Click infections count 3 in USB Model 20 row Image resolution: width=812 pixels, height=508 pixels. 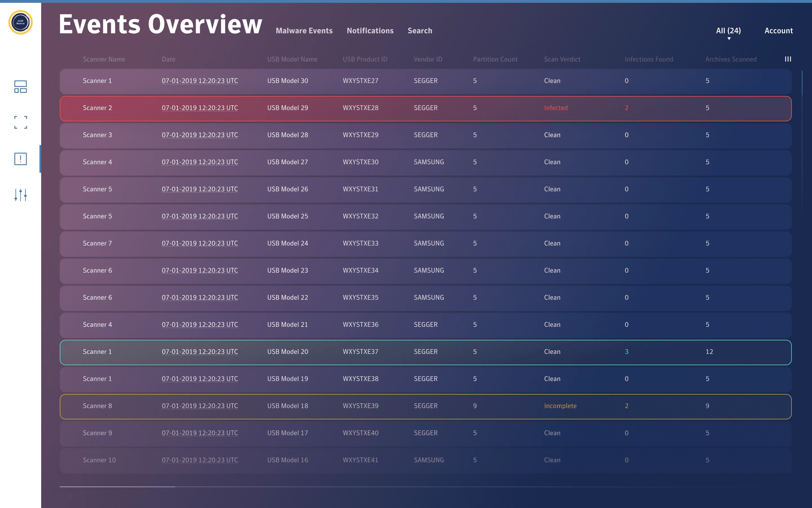tap(626, 351)
